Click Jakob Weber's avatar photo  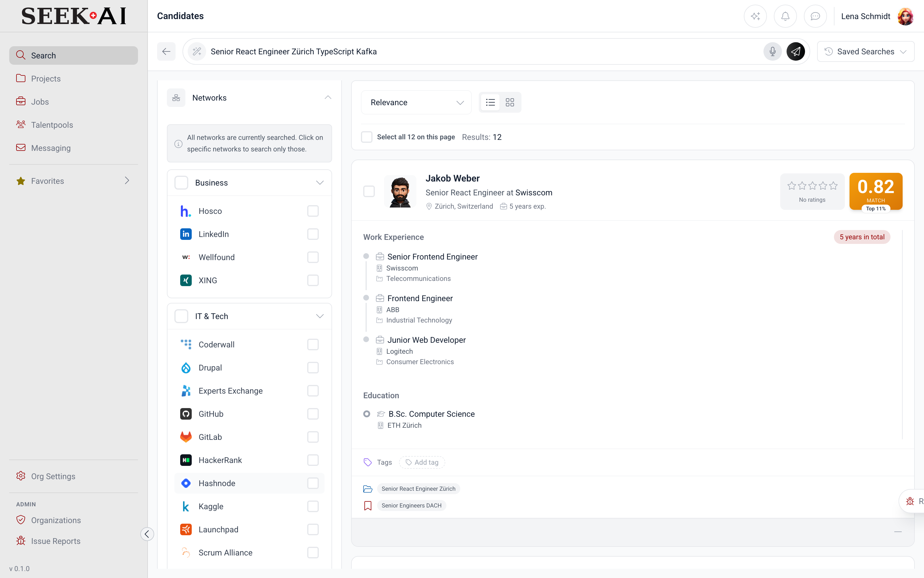point(400,192)
